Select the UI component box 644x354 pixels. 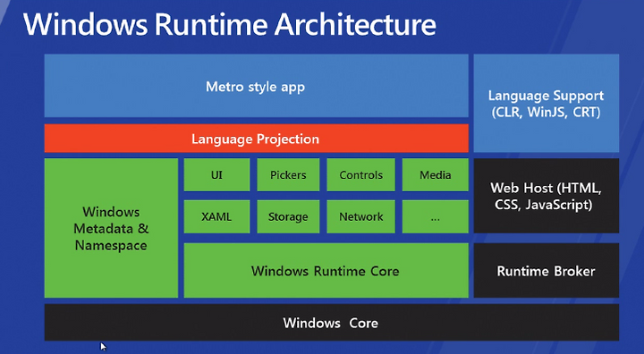coord(216,175)
